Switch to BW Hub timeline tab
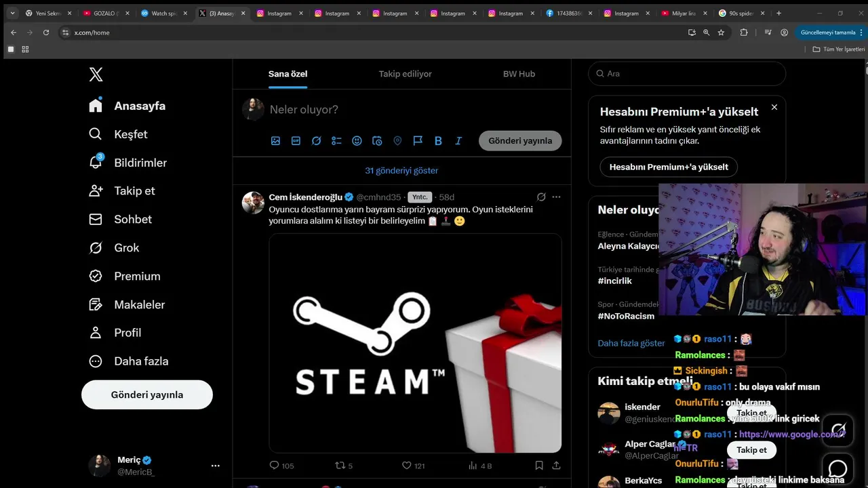Viewport: 868px width, 488px height. pos(519,74)
